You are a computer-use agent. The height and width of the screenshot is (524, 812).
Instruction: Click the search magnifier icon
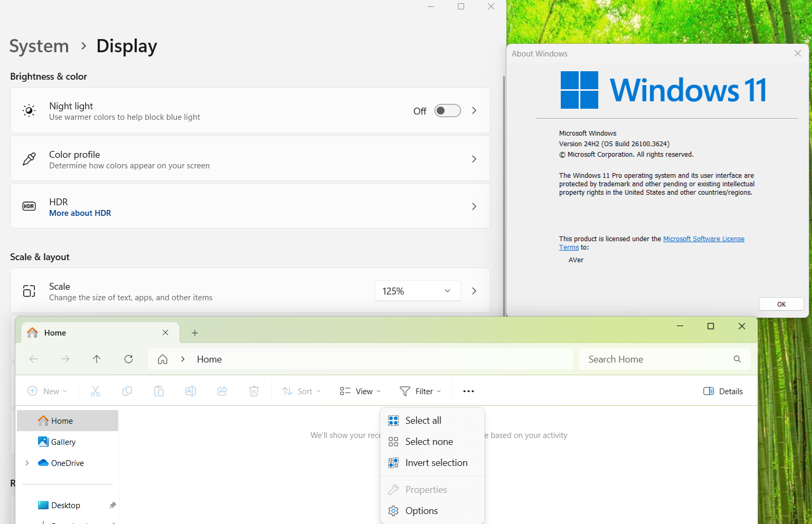(x=737, y=359)
